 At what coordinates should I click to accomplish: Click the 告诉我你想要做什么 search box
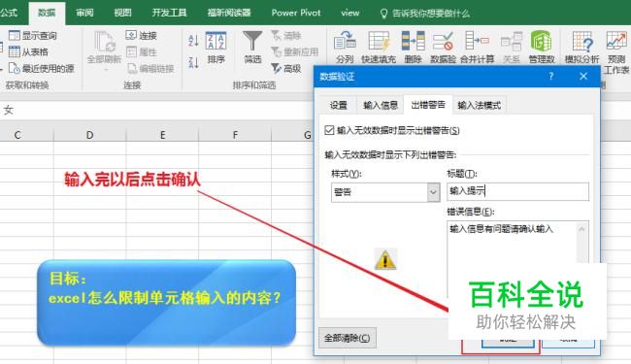point(431,14)
